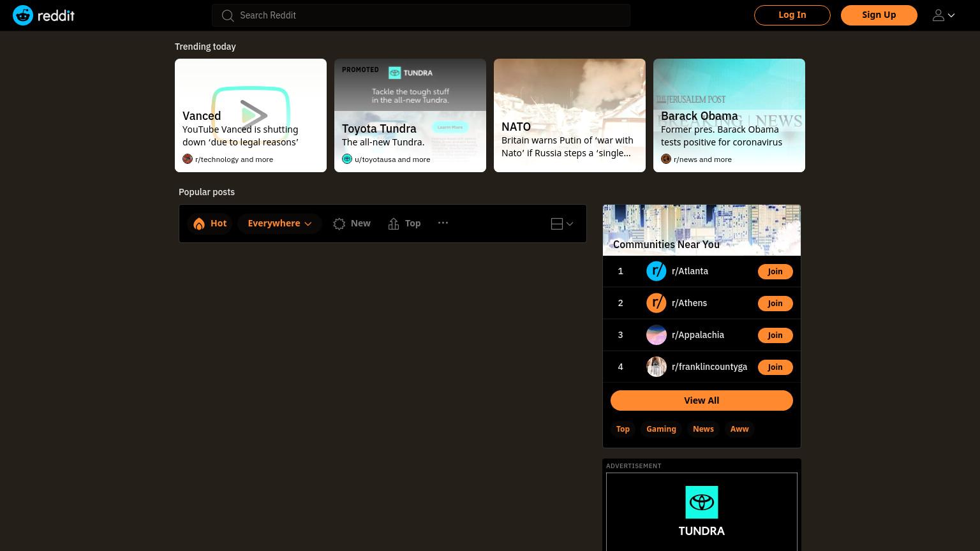
Task: Select the Aww category chip
Action: 739,429
